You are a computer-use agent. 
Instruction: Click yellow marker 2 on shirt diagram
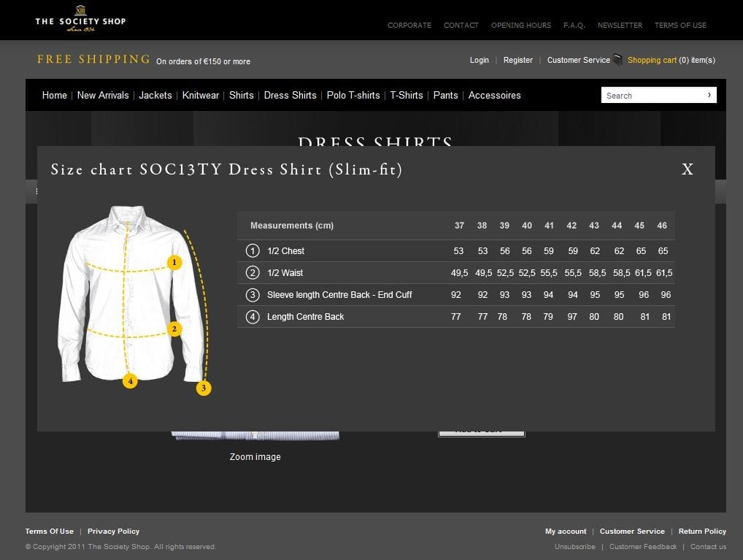pyautogui.click(x=174, y=329)
